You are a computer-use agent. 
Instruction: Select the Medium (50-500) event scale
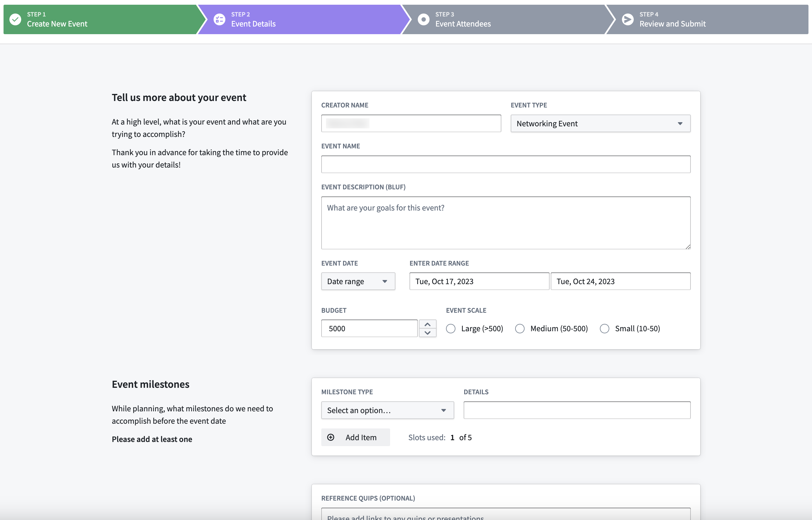520,329
